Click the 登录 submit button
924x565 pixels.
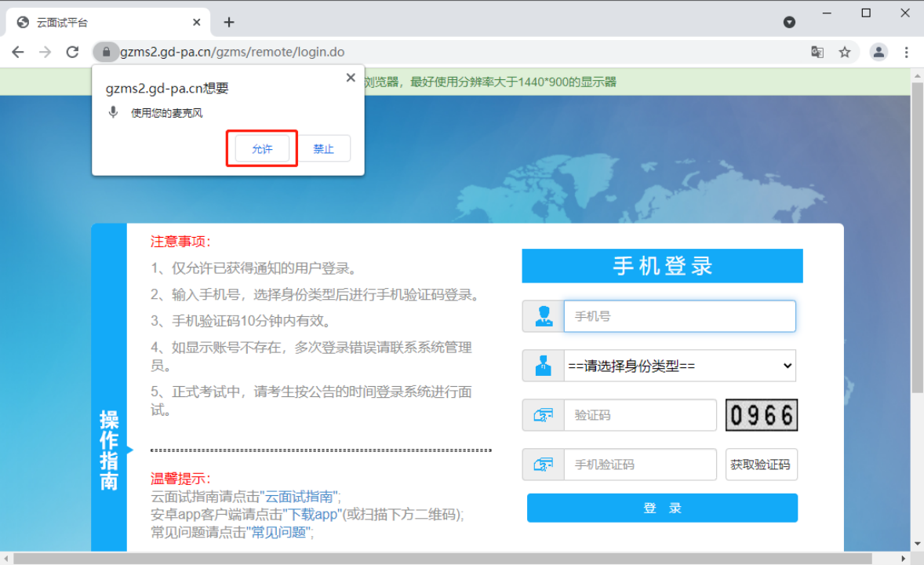click(662, 508)
